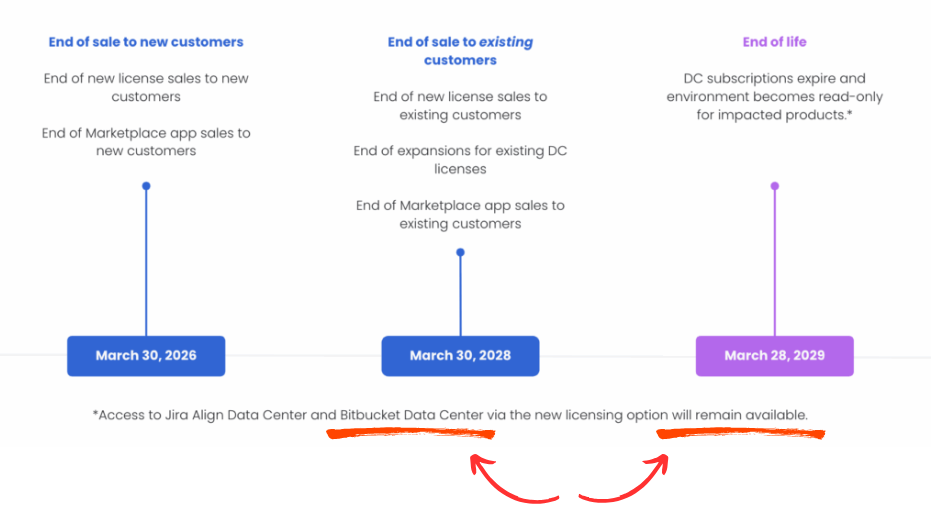This screenshot has width=931, height=519.
Task: Open the 'End of sale to existing customers' heading
Action: click(460, 51)
